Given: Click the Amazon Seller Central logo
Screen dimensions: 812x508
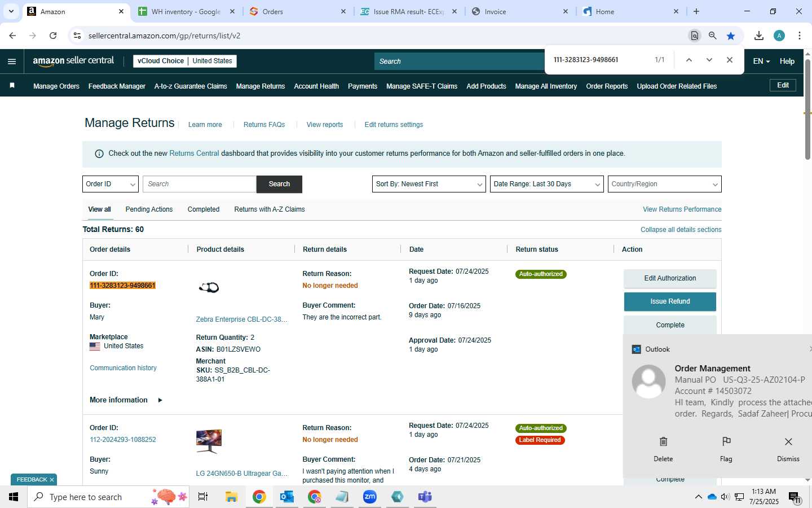Looking at the screenshot, I should [73, 61].
